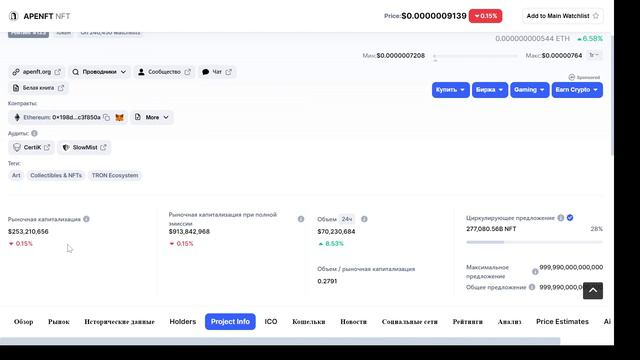640x360 pixels.
Task: Click the SlowMist logo icon
Action: [x=66, y=147]
